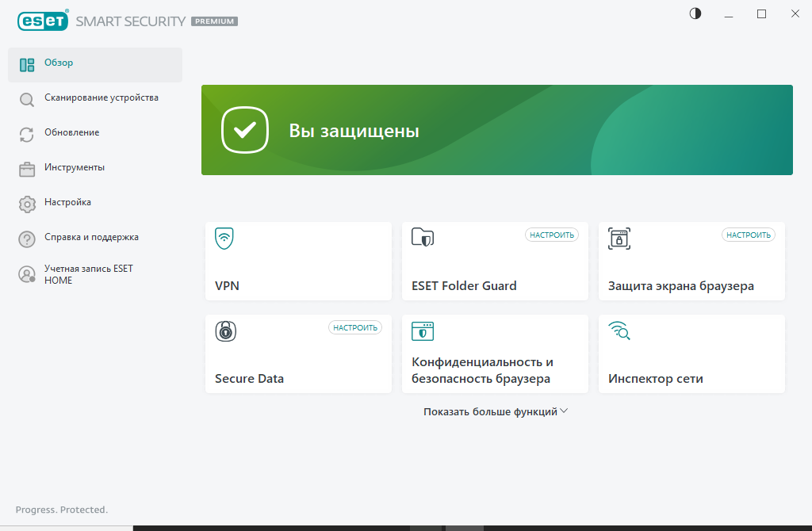Click the browser screen protection lock icon

pos(619,239)
